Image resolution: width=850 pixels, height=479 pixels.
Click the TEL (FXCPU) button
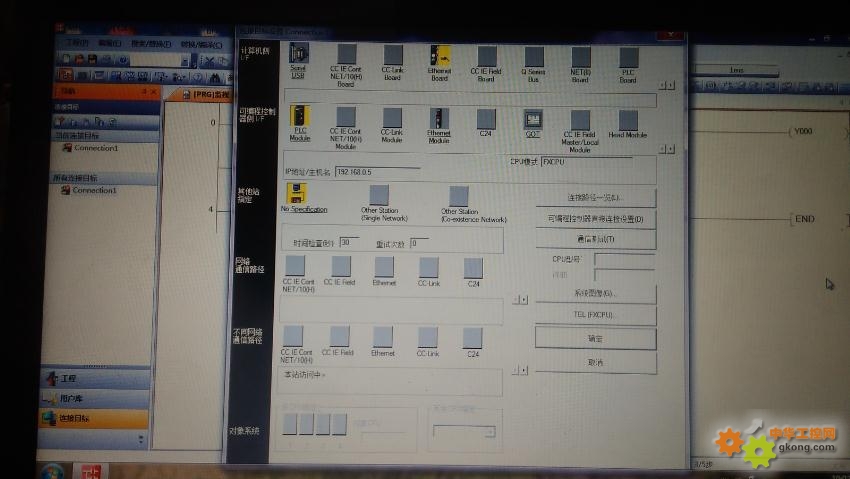tap(596, 315)
